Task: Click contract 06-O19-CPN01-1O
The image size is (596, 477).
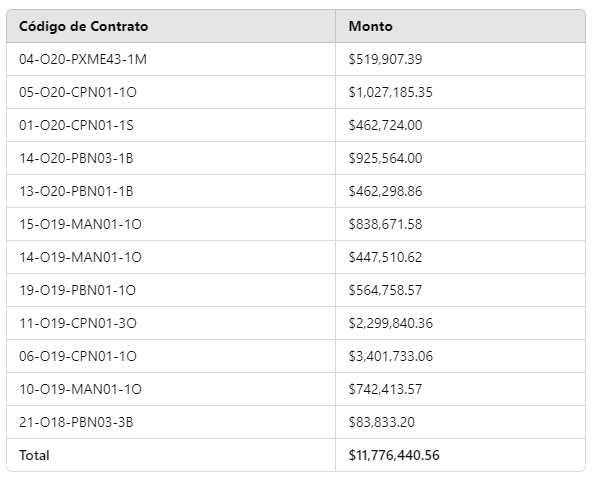Action: [x=78, y=357]
